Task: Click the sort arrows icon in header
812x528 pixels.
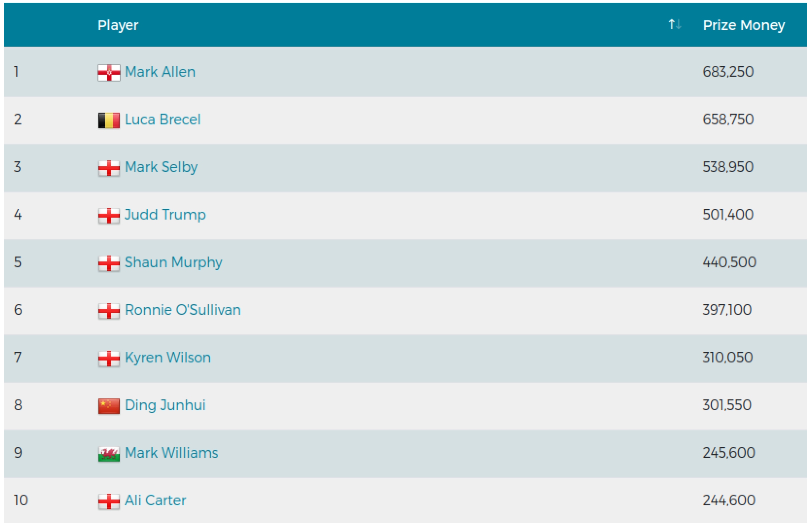Action: [x=674, y=25]
